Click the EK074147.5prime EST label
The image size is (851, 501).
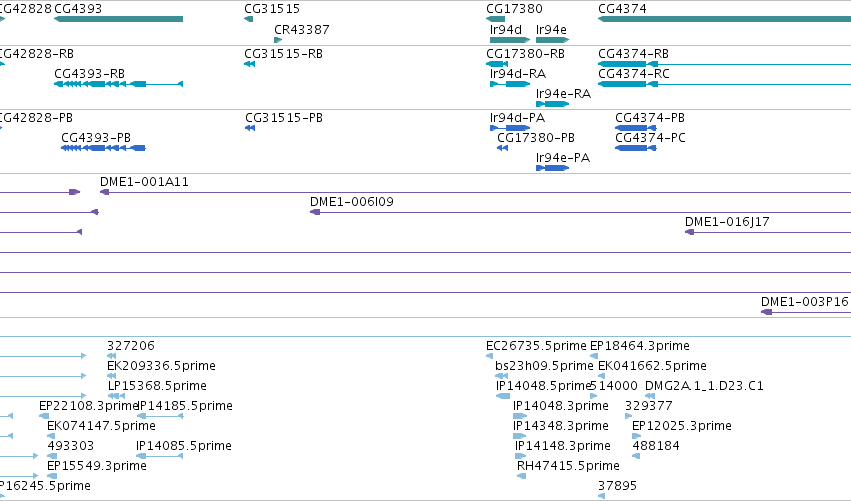[101, 426]
